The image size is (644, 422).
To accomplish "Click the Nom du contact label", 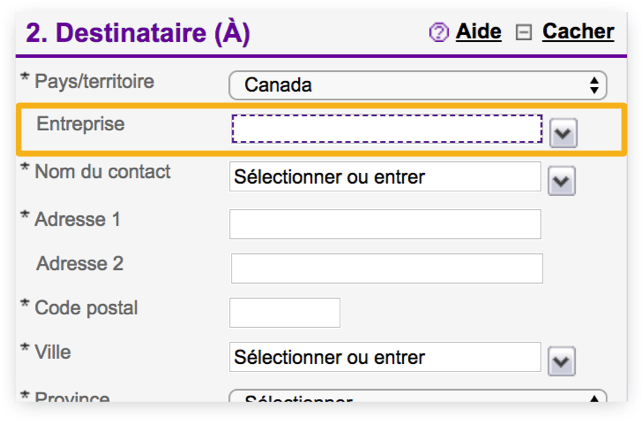I will tap(103, 172).
